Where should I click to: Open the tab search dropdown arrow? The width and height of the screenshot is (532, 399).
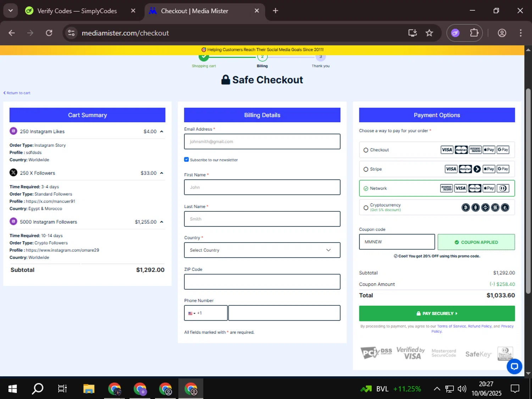(x=11, y=11)
